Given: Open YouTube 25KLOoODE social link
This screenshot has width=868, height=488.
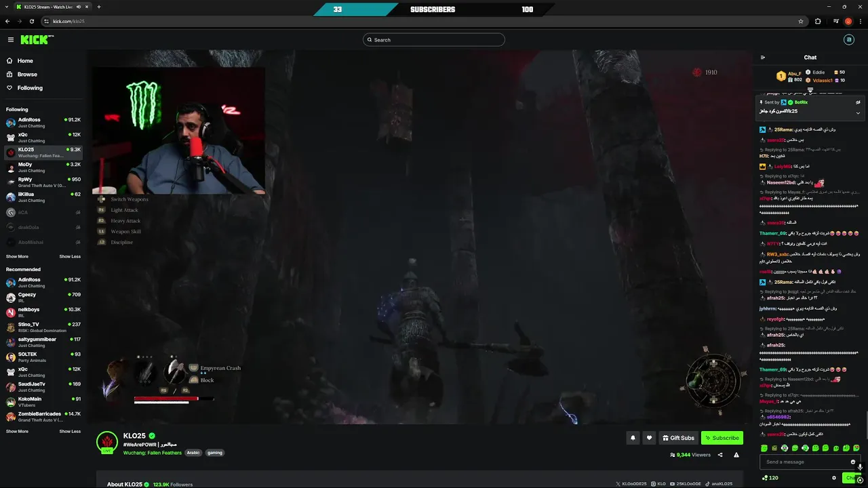Looking at the screenshot, I should tap(687, 484).
